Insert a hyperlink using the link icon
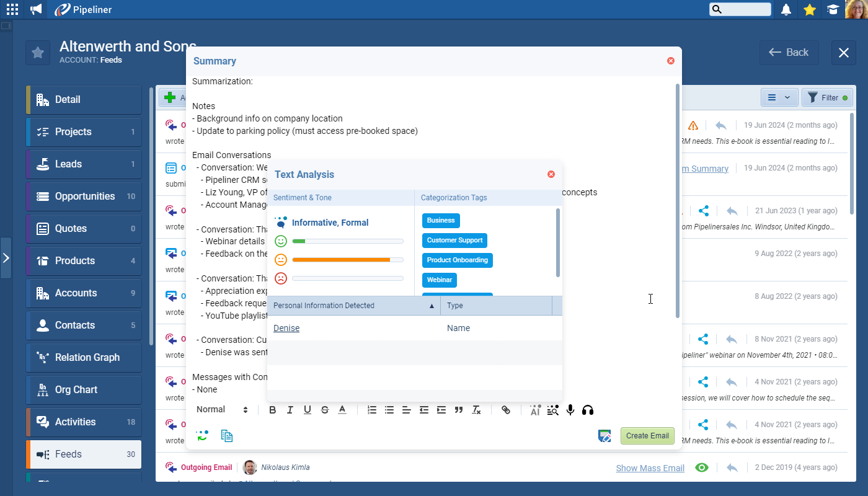 (x=506, y=410)
